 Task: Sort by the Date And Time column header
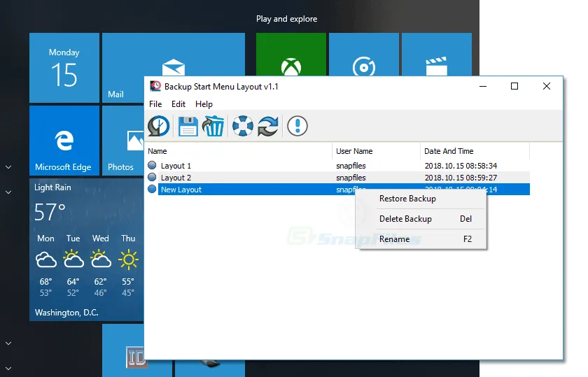click(x=475, y=151)
